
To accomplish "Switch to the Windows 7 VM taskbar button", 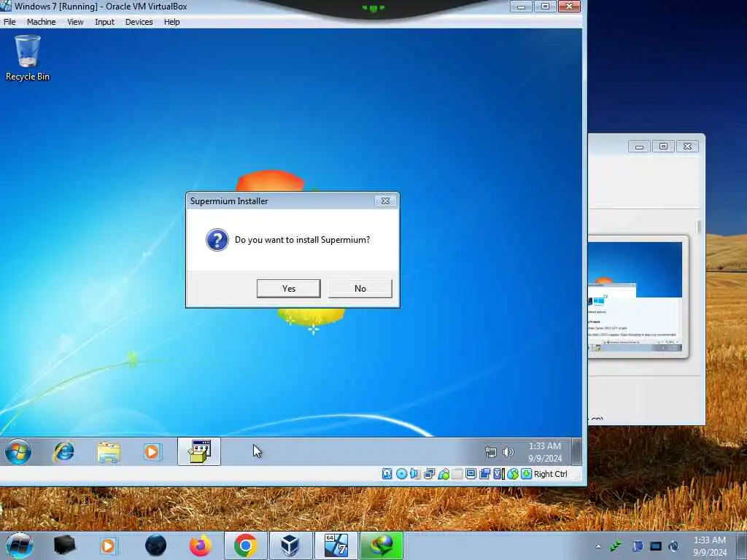I will pos(336,545).
